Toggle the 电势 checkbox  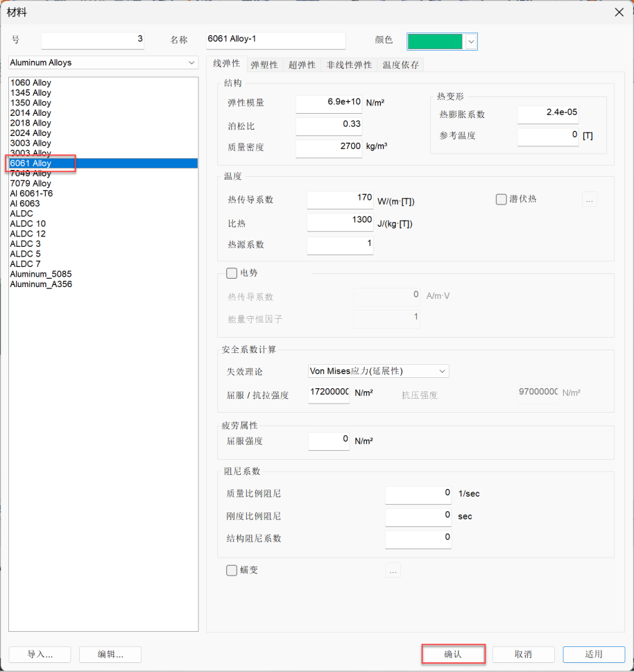[x=232, y=273]
